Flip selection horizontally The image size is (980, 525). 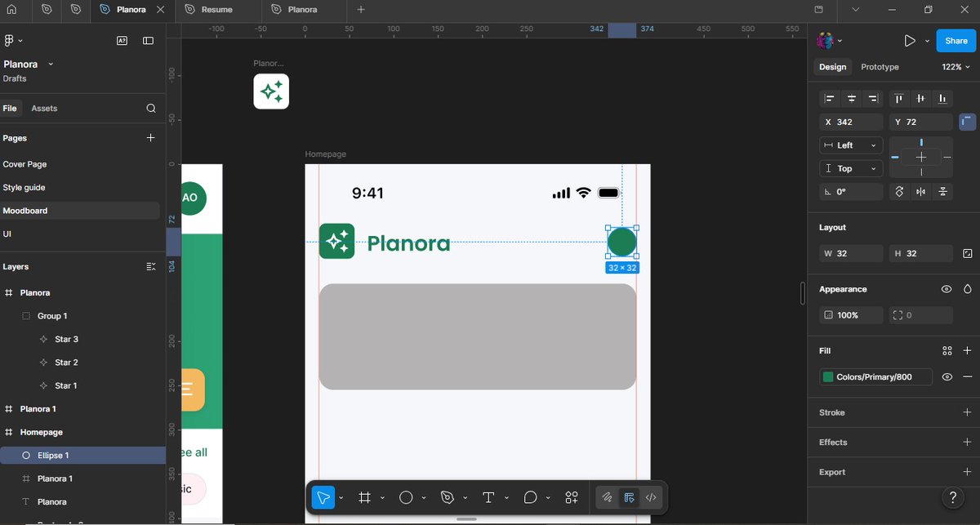(921, 192)
